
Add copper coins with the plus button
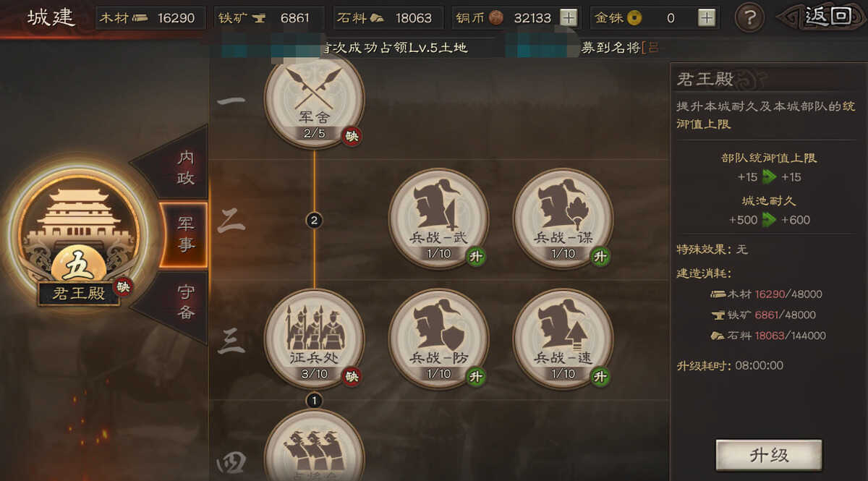tap(569, 18)
